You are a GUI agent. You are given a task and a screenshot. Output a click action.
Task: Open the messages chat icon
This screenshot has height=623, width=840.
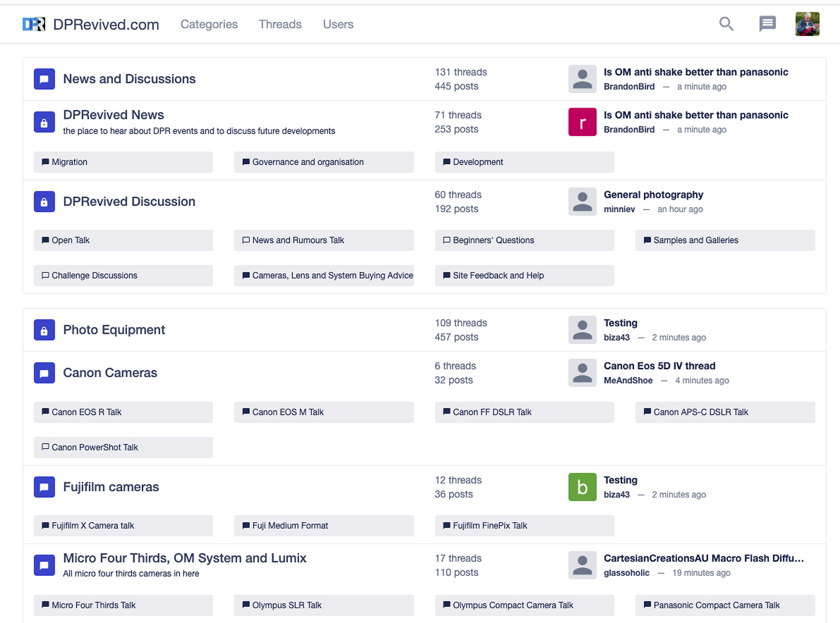click(x=767, y=24)
